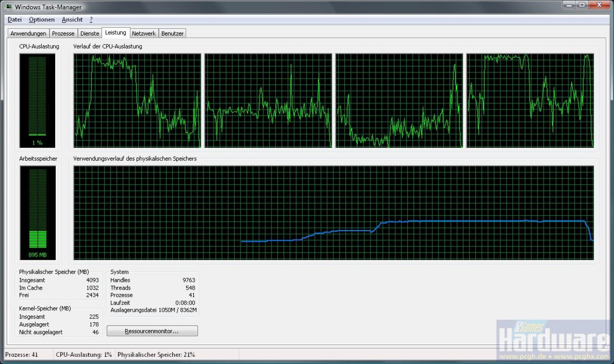
Task: Click the first CPU core history graph
Action: tap(137, 101)
